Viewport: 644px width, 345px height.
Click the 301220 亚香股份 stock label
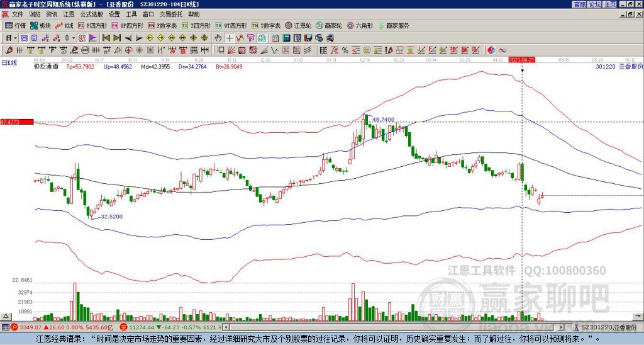(619, 66)
